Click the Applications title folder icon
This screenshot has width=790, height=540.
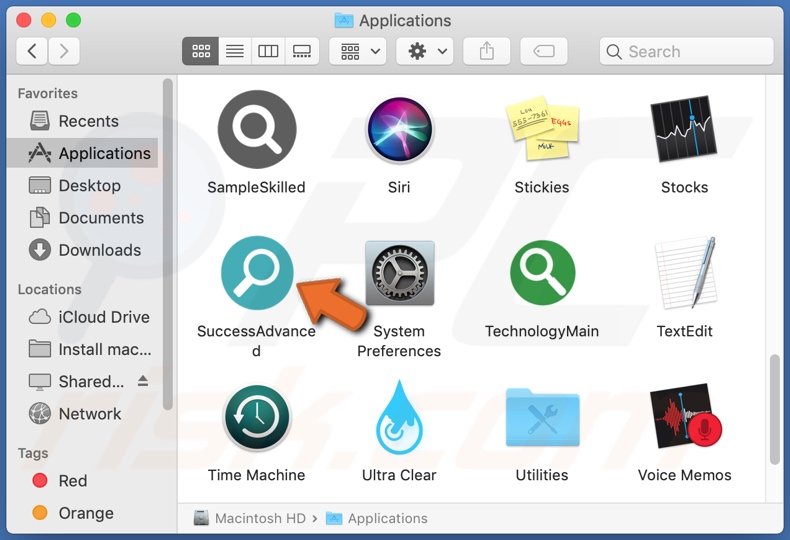coord(344,20)
